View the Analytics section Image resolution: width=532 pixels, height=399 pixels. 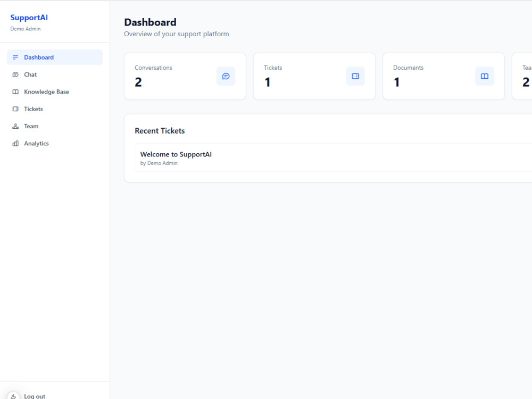55,144
